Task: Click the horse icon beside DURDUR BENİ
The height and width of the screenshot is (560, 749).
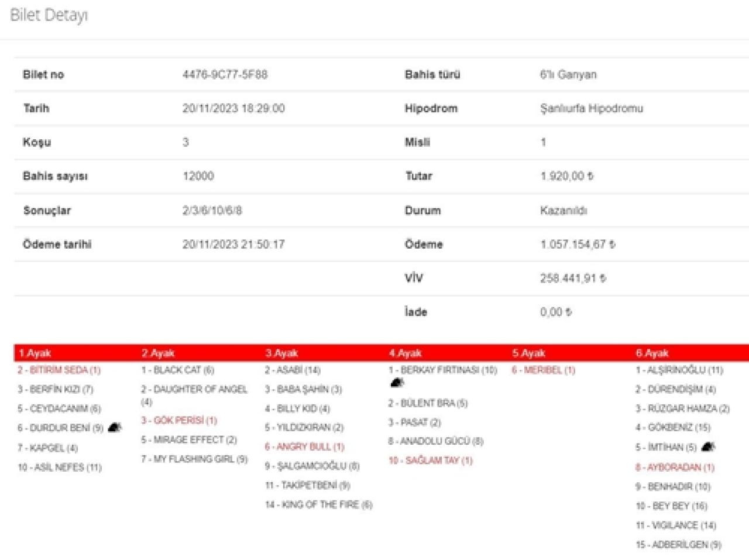Action: point(115,428)
